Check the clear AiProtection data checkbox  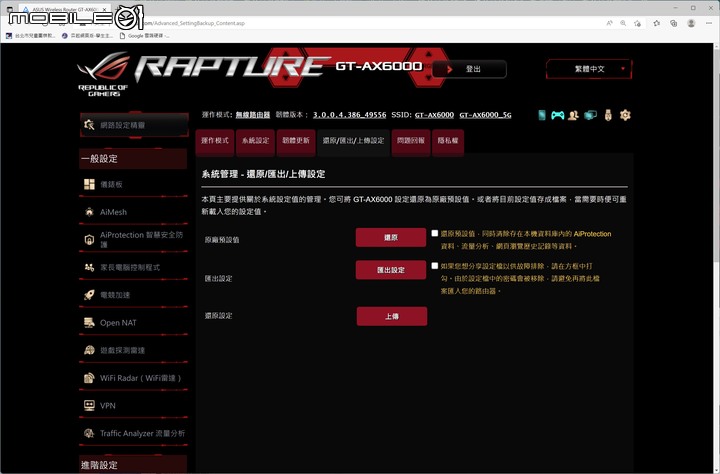tap(435, 233)
